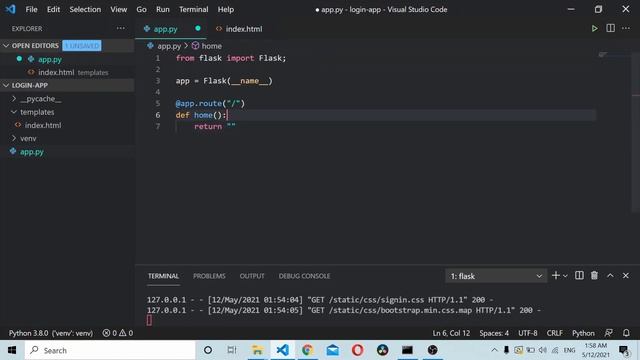Show errors and warnings count
640x360 pixels.
(118, 333)
